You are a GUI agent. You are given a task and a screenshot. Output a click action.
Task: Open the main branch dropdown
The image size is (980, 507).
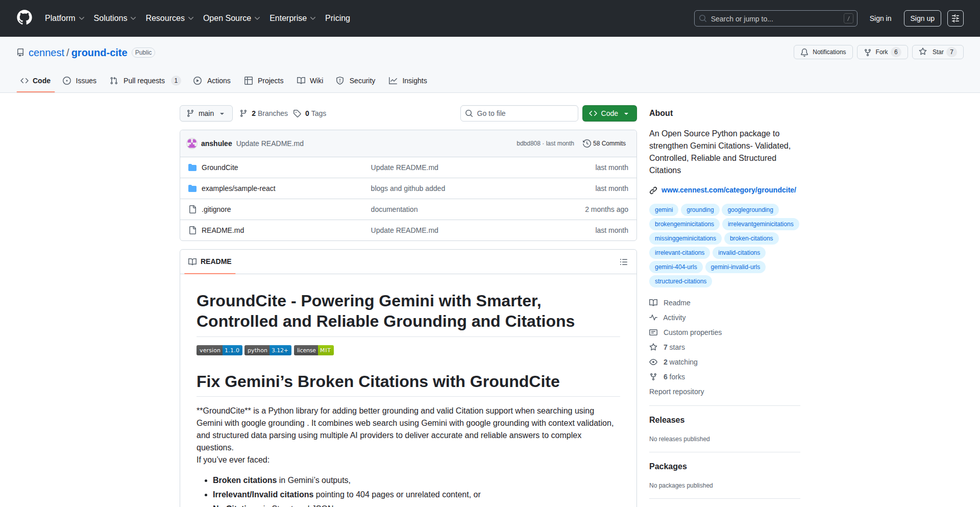click(x=206, y=113)
